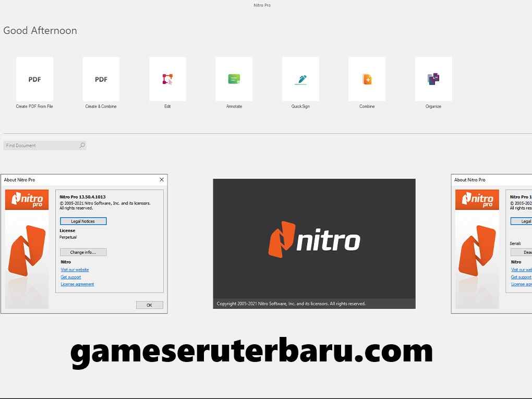Viewport: 532px width, 399px height.
Task: Confirm the About Nitro Pro dialog with OK
Action: (149, 305)
